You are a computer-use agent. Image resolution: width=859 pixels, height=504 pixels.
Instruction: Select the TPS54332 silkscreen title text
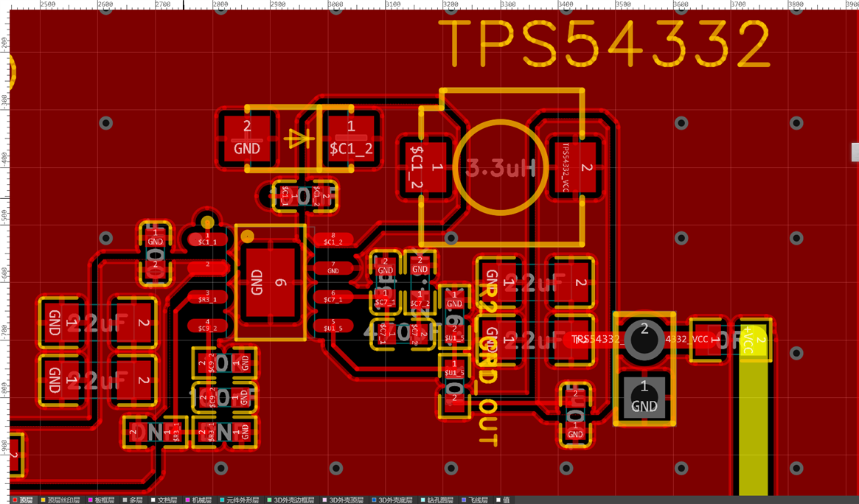tap(605, 43)
